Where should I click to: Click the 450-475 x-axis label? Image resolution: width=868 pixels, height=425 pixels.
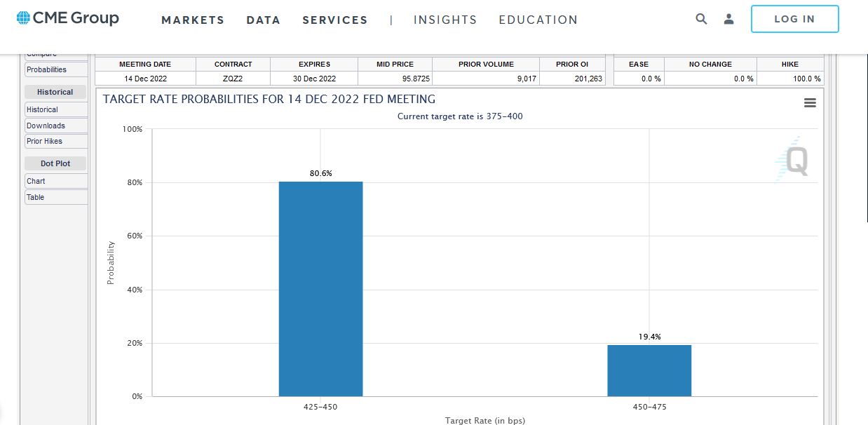click(x=649, y=407)
